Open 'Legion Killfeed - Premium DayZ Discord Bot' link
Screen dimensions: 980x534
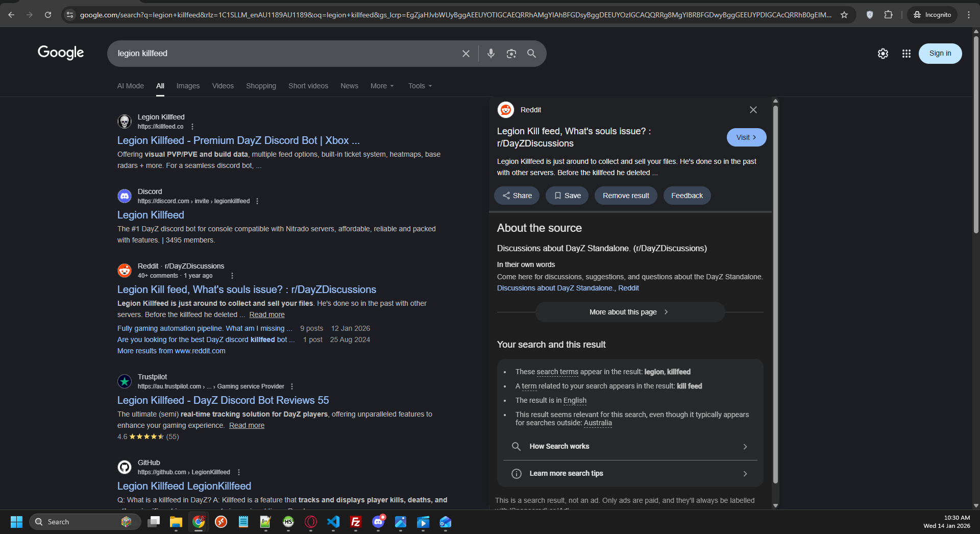coord(238,140)
